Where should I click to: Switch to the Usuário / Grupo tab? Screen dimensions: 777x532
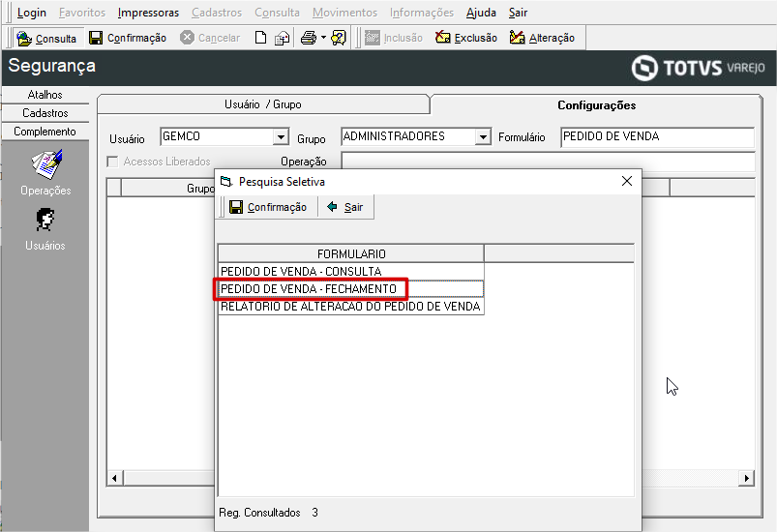(x=263, y=104)
